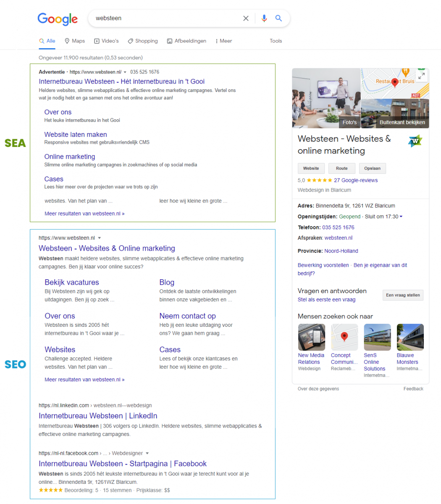Expand the map with the fullscreen icon
This screenshot has width=441, height=504.
pyautogui.click(x=421, y=76)
